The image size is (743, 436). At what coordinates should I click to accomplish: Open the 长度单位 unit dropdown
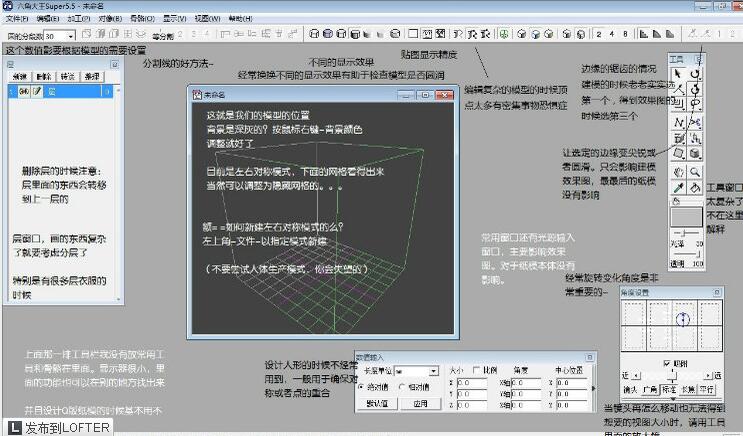point(434,371)
